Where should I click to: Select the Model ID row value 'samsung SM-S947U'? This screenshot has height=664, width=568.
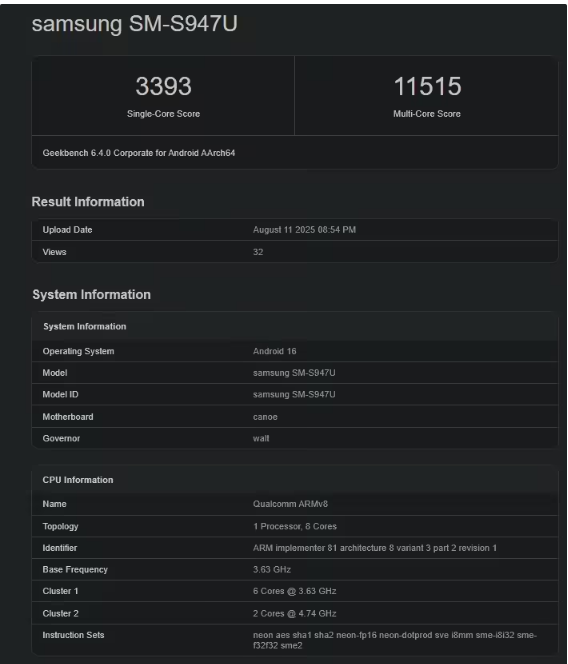click(x=294, y=395)
